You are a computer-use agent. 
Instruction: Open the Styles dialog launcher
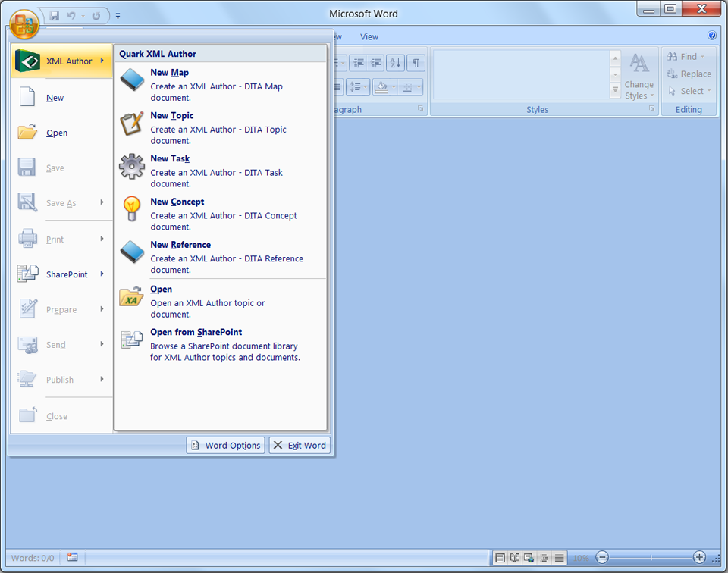click(x=652, y=108)
